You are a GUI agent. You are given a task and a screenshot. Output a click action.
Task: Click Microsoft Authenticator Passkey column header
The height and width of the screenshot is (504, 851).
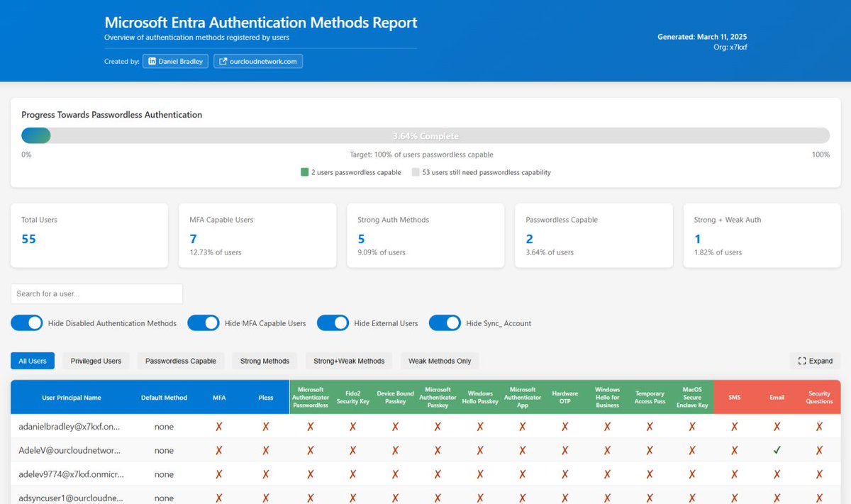pyautogui.click(x=438, y=398)
